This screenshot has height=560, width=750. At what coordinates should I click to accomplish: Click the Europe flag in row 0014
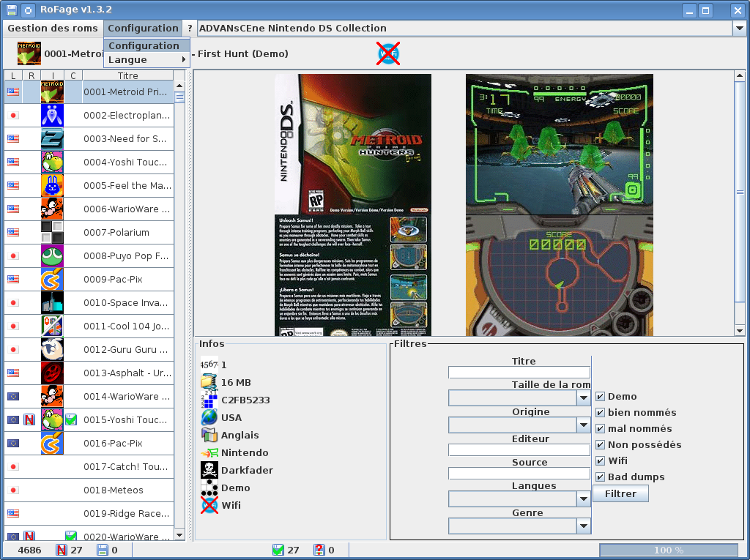pyautogui.click(x=13, y=397)
